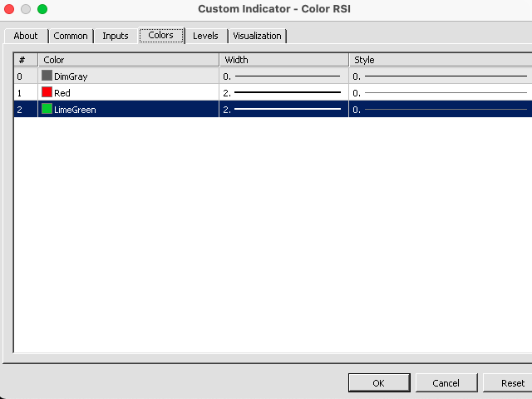Open width selector for LimeGreen row

coord(283,109)
